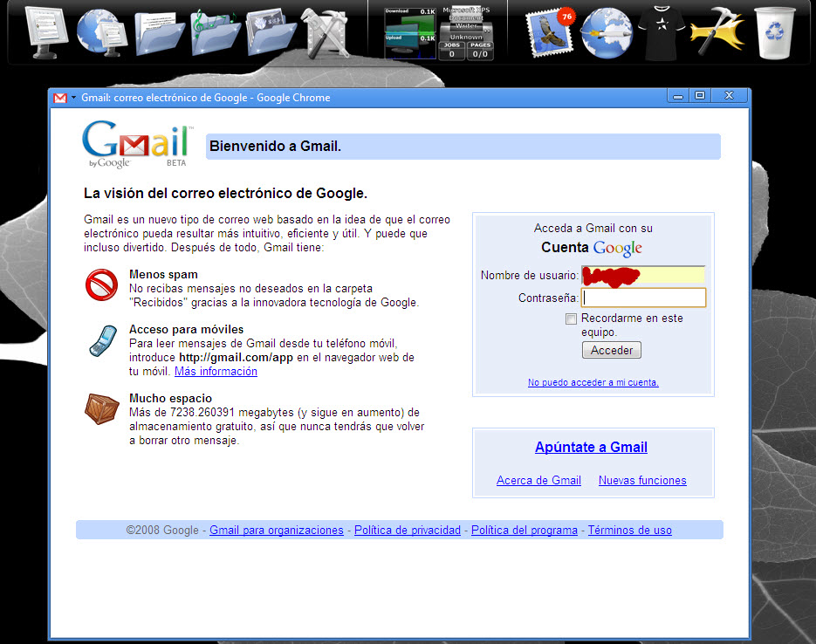Follow the Más información link
The width and height of the screenshot is (816, 644).
[216, 372]
